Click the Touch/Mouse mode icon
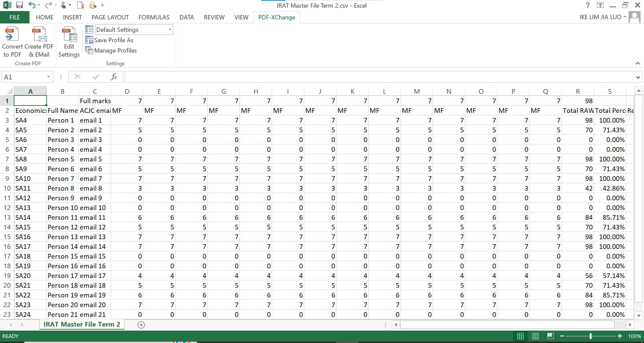The width and height of the screenshot is (644, 343). point(63,5)
